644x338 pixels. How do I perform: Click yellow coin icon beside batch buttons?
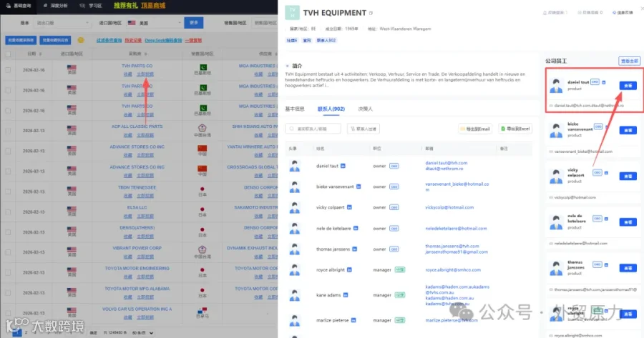81,40
